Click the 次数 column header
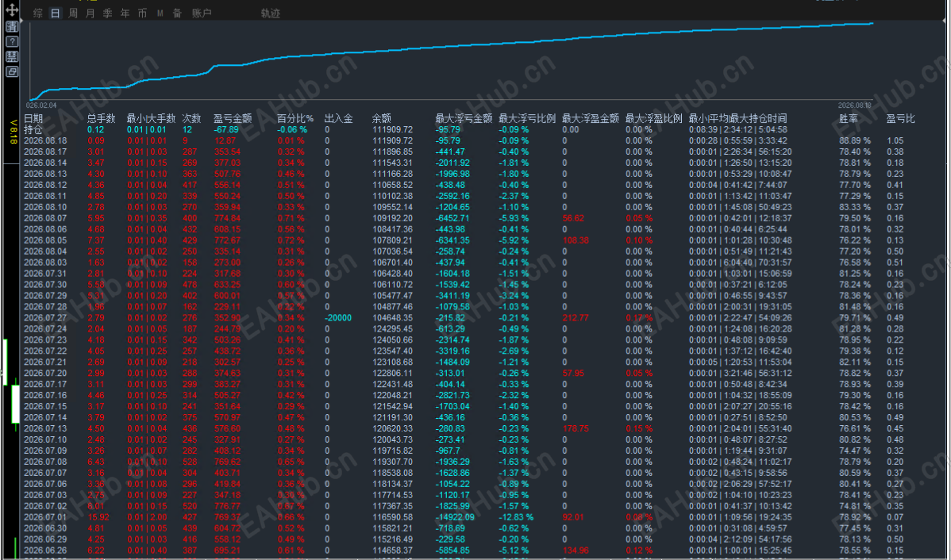Viewport: 951px width, 560px height. pyautogui.click(x=191, y=119)
